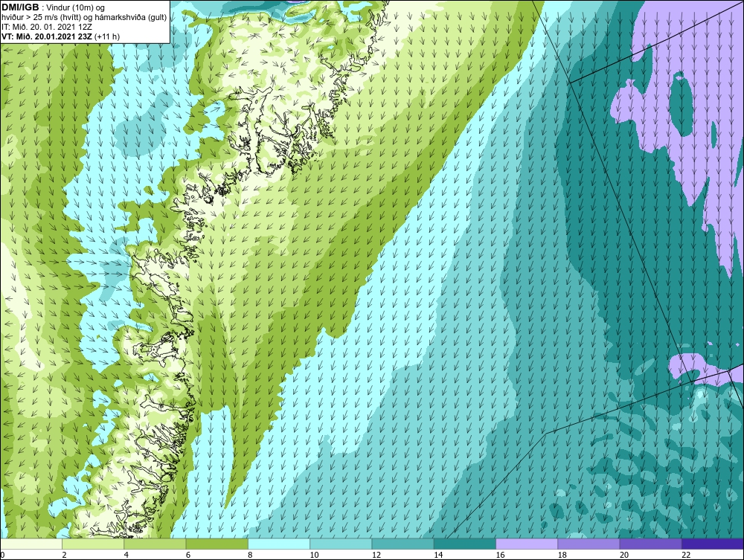Click the '0' tick label on the legend

[x=2, y=556]
